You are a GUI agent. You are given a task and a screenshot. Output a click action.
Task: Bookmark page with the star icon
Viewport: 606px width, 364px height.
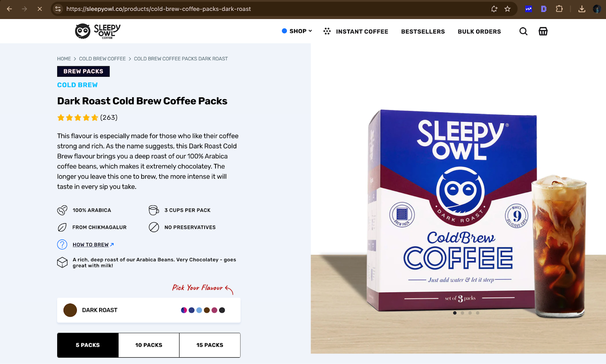point(508,9)
